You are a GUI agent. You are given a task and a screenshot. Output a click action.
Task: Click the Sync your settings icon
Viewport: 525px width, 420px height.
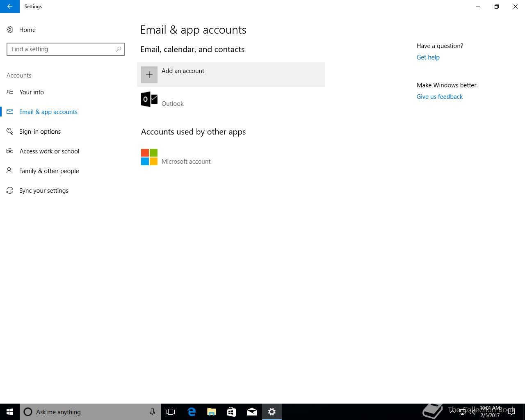[x=10, y=190]
